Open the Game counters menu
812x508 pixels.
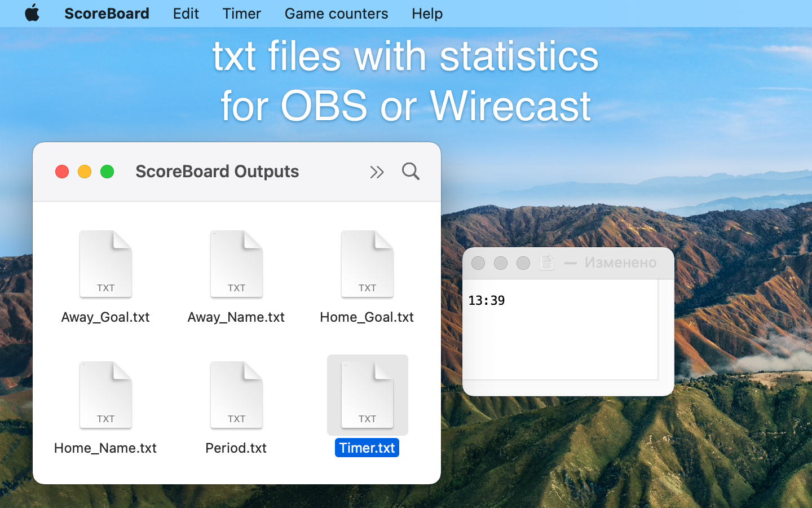pyautogui.click(x=336, y=14)
